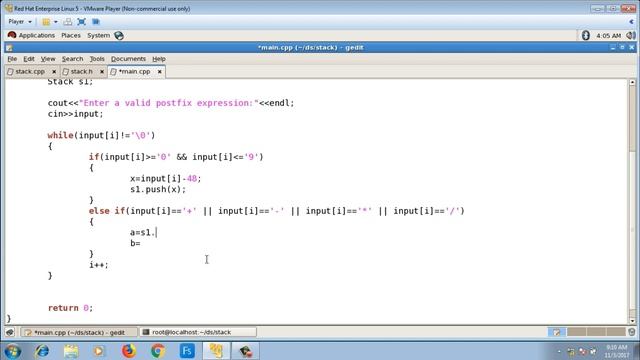Screen dimensions: 640x360
Task: Open the Windows Start button
Action: (x=13, y=351)
